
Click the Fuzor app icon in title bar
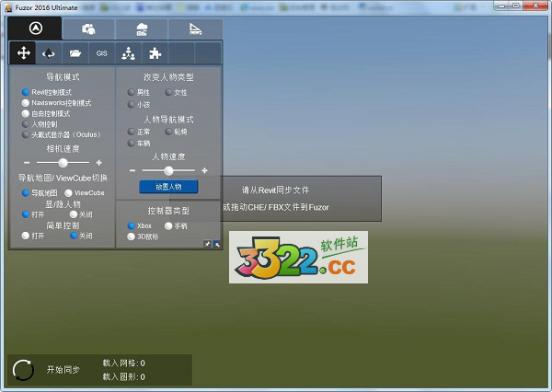coord(8,7)
